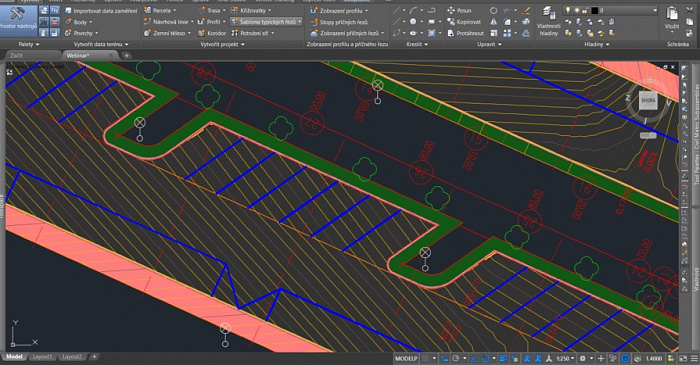
Task: Open the Návrhová linie dropdown
Action: tap(169, 21)
